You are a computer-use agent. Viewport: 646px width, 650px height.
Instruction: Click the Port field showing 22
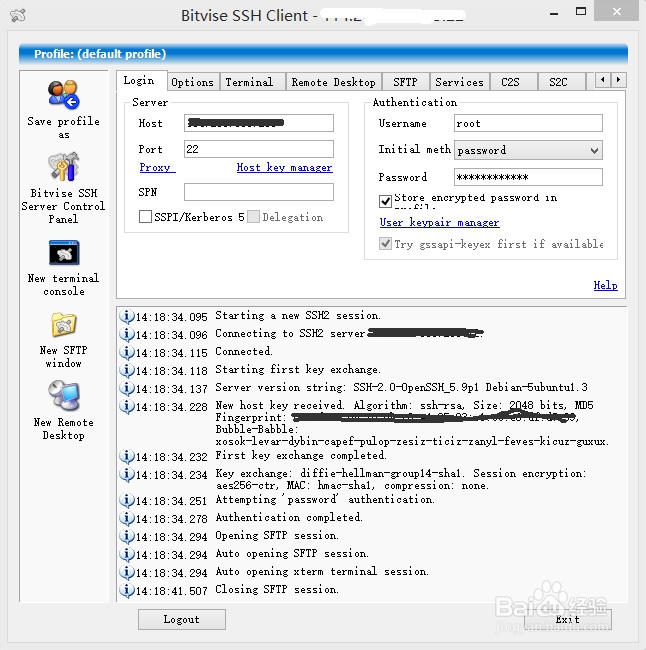pyautogui.click(x=259, y=149)
